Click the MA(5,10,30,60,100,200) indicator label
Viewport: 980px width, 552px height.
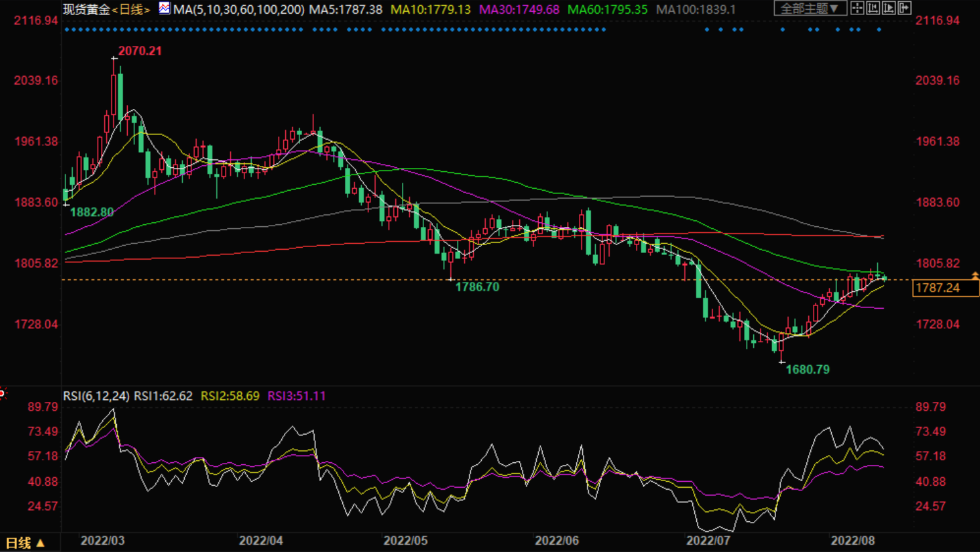tap(239, 9)
